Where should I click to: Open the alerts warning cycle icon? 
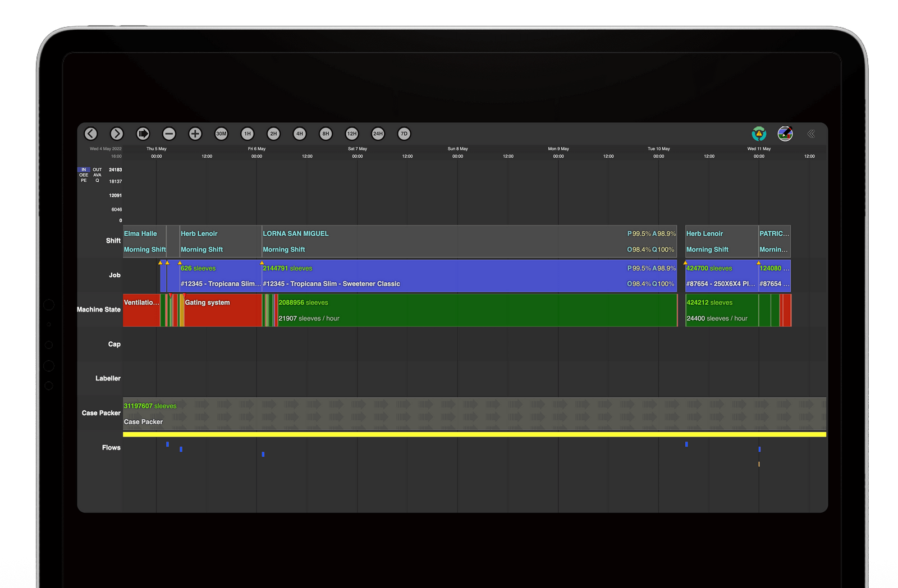(759, 134)
